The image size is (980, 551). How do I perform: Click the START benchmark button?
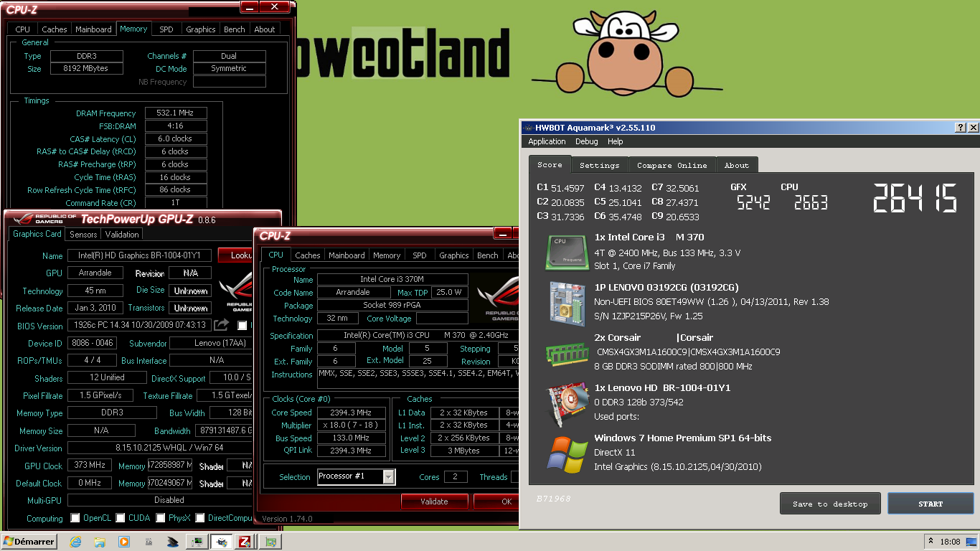click(x=930, y=504)
